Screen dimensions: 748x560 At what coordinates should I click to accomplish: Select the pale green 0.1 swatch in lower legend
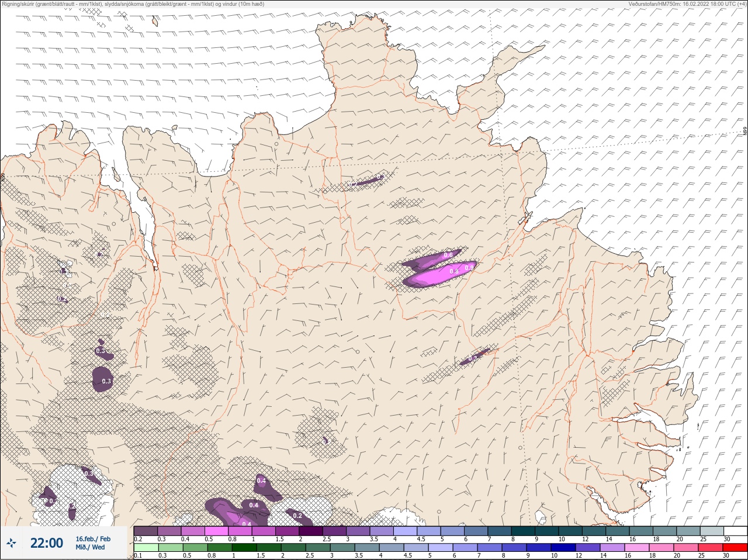[x=146, y=548]
